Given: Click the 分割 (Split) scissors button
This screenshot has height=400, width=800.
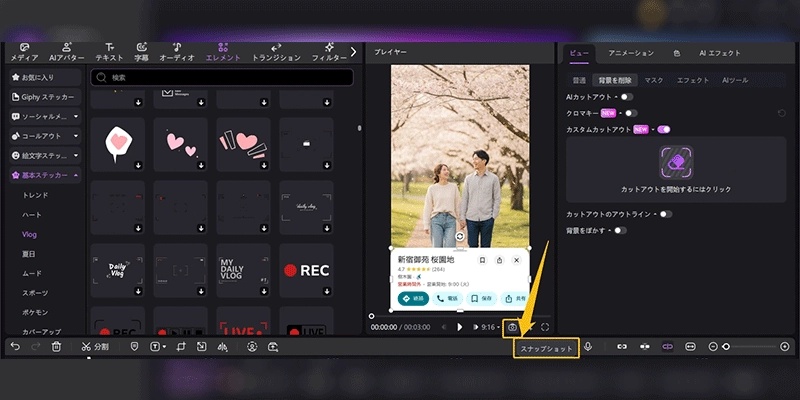Looking at the screenshot, I should pyautogui.click(x=95, y=346).
